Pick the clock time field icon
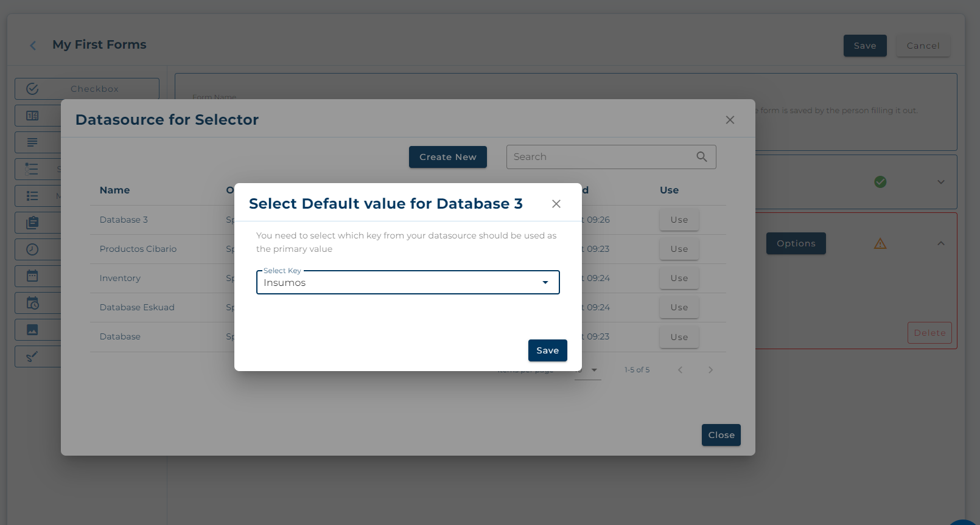 pyautogui.click(x=33, y=249)
